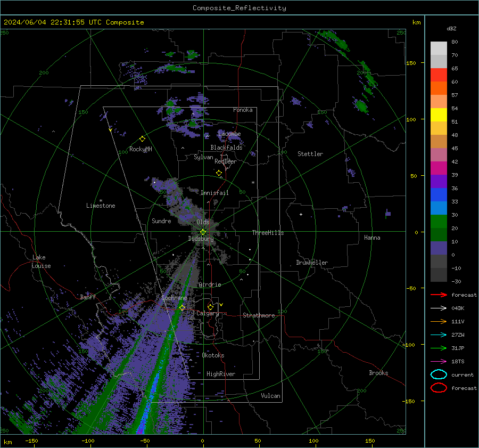Screen dimensions: 479x448
Task: Select the bright green 30 dBZ swatch
Action: pos(439,221)
